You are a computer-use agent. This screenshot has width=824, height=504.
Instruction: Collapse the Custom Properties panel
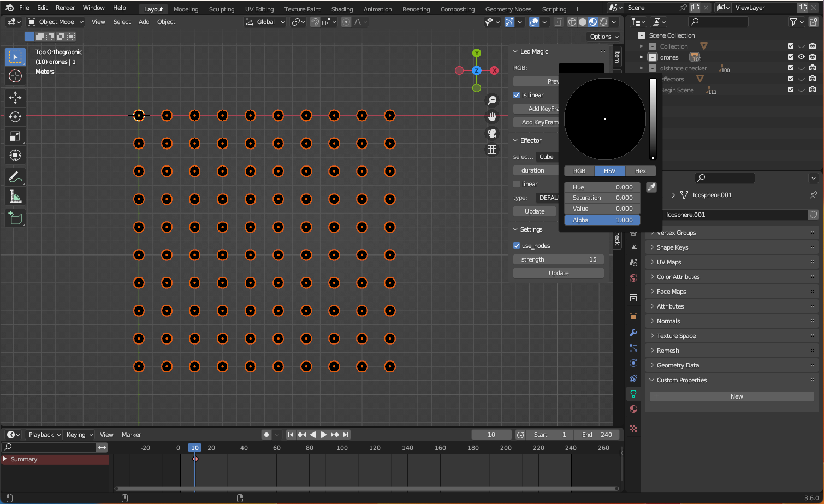[x=681, y=380]
